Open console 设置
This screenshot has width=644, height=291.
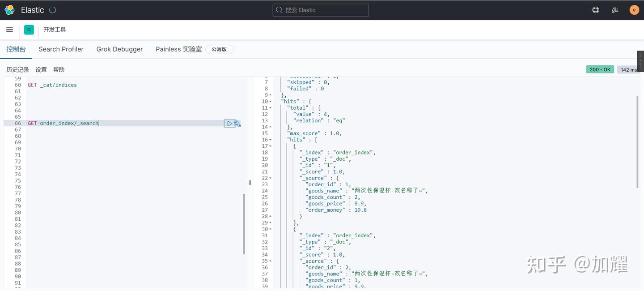[x=41, y=70]
